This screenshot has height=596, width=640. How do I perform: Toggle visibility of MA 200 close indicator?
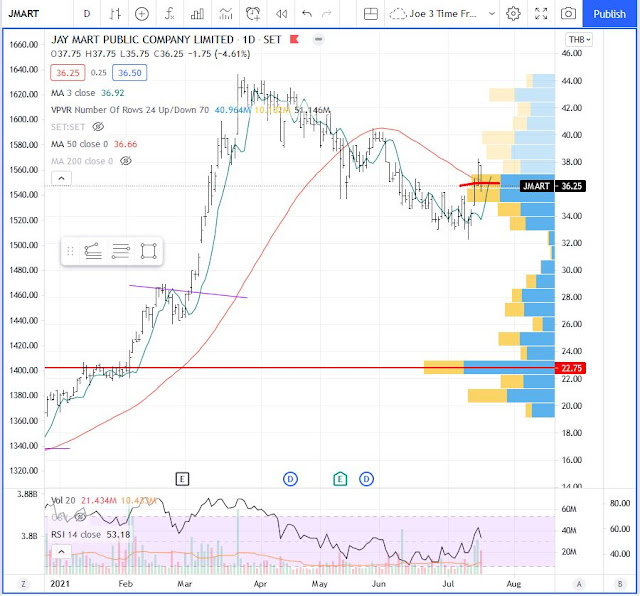pyautogui.click(x=126, y=161)
